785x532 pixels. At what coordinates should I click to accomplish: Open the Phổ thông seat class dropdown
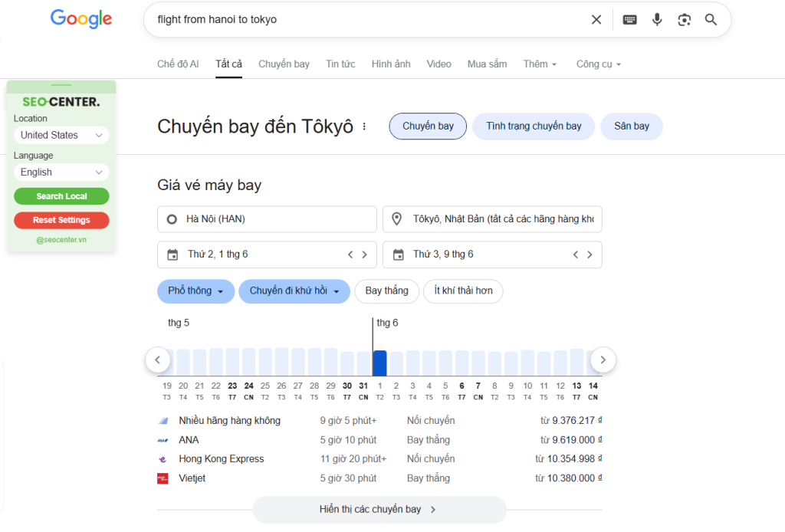click(195, 291)
